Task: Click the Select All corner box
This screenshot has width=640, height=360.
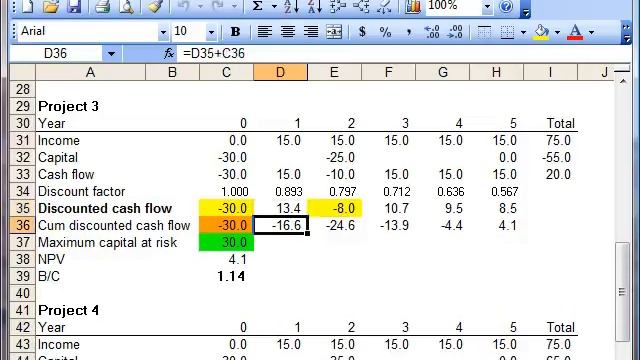Action: coord(22,72)
